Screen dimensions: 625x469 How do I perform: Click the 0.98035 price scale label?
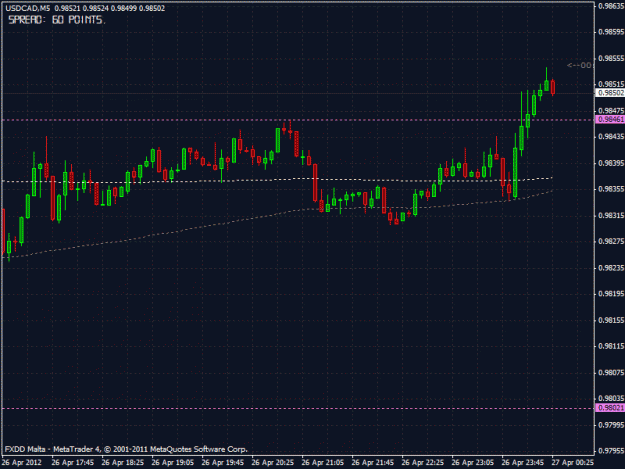[x=611, y=398]
